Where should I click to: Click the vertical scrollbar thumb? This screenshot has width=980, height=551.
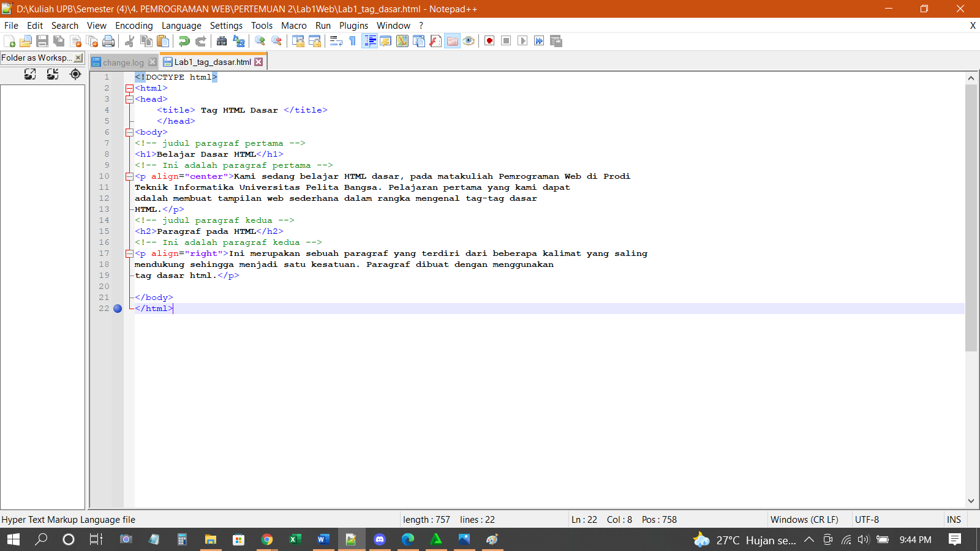click(x=971, y=218)
